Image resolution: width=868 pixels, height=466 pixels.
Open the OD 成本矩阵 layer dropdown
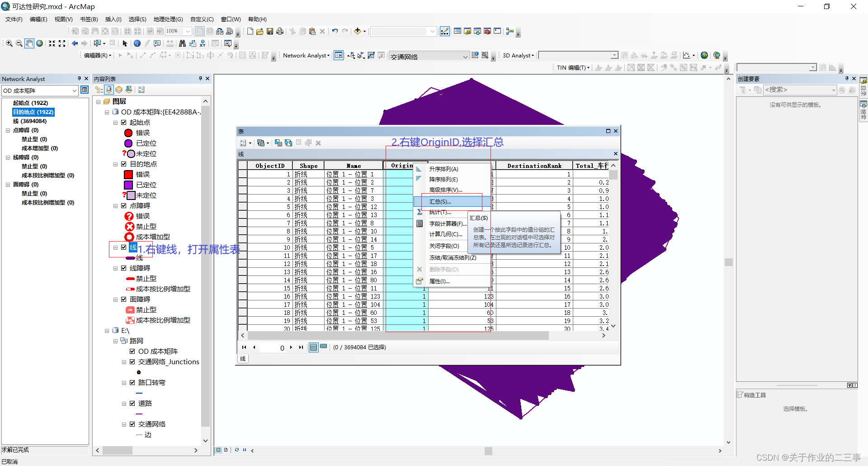click(75, 90)
